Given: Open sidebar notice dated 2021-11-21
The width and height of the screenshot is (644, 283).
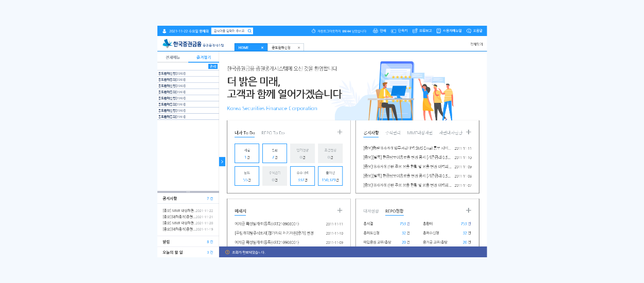Looking at the screenshot, I should (188, 217).
